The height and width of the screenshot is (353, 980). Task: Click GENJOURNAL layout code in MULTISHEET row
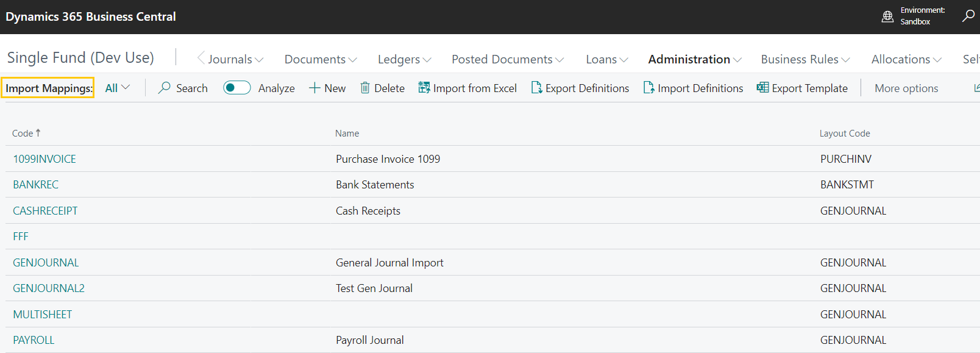[853, 314]
